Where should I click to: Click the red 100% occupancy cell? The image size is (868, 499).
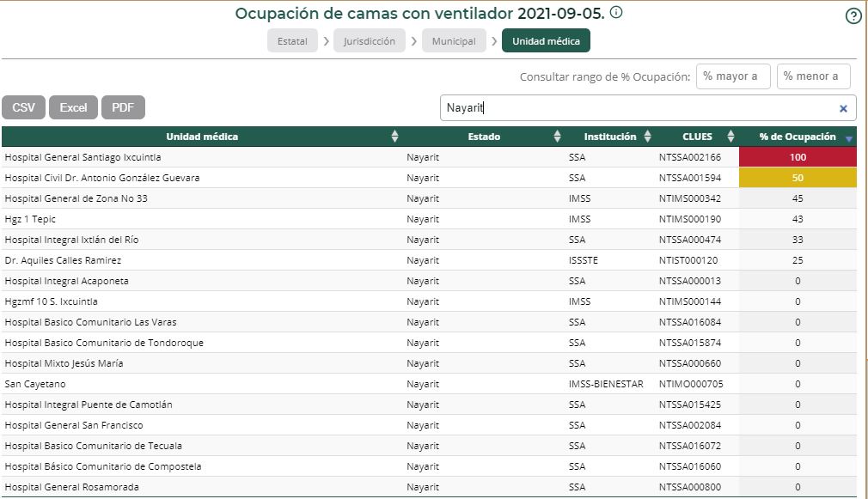click(798, 157)
